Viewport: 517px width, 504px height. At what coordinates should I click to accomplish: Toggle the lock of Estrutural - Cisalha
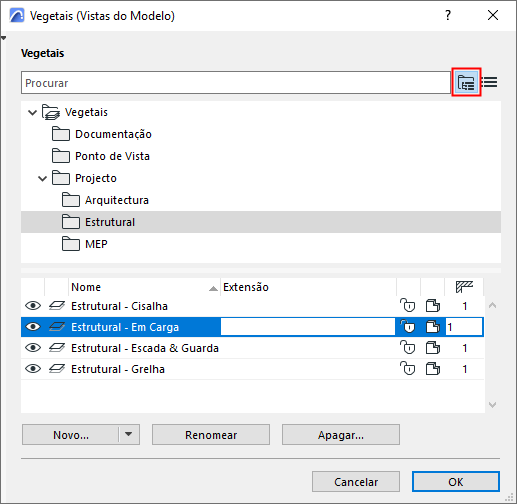pyautogui.click(x=408, y=305)
